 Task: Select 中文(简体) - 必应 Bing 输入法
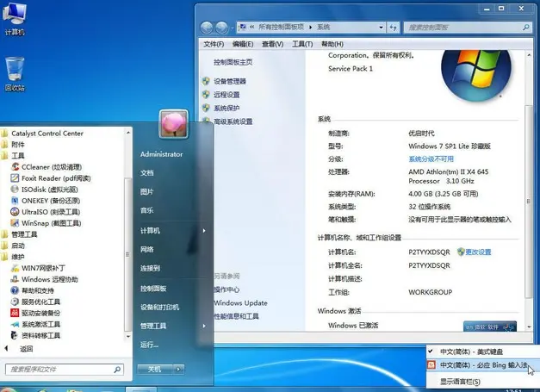pyautogui.click(x=482, y=365)
